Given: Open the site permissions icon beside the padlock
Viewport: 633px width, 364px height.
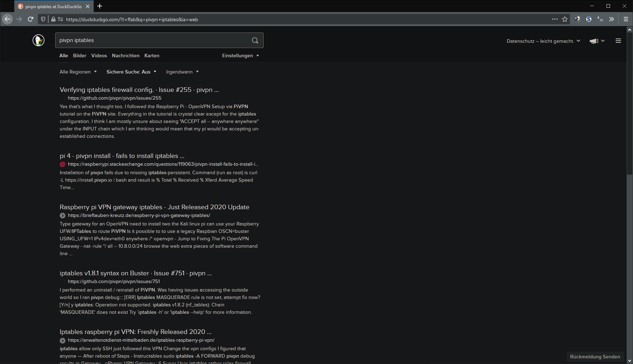Looking at the screenshot, I should click(60, 19).
